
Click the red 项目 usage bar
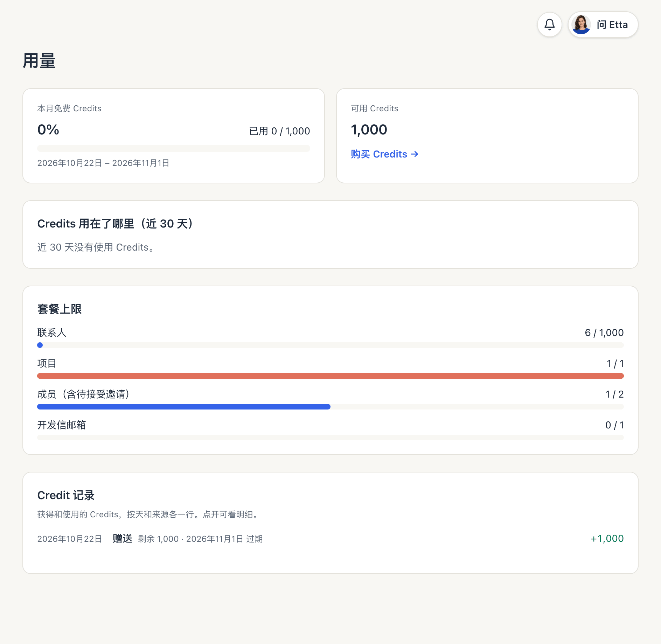coord(330,376)
